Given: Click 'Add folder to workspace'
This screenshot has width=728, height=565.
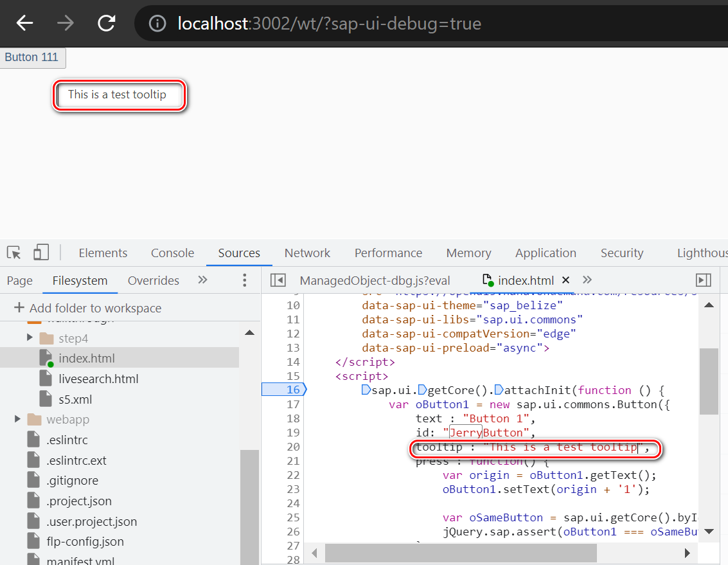Looking at the screenshot, I should pyautogui.click(x=88, y=308).
